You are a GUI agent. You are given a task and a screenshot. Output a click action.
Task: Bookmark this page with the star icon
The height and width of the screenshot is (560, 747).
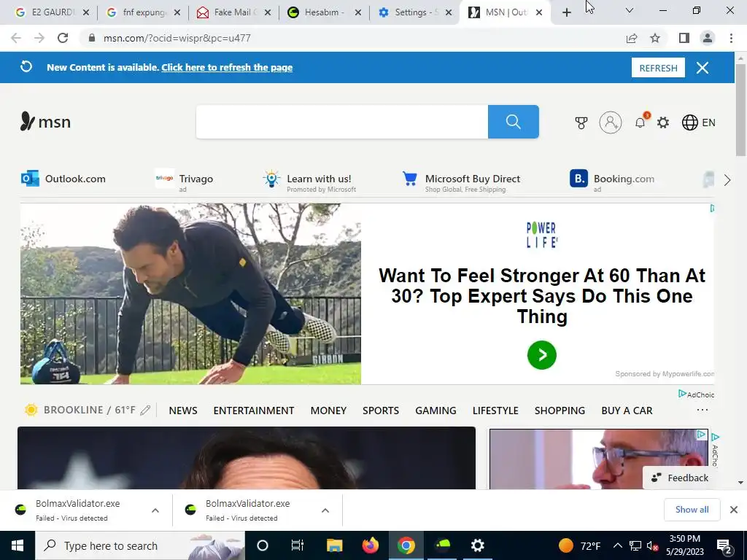tap(655, 38)
